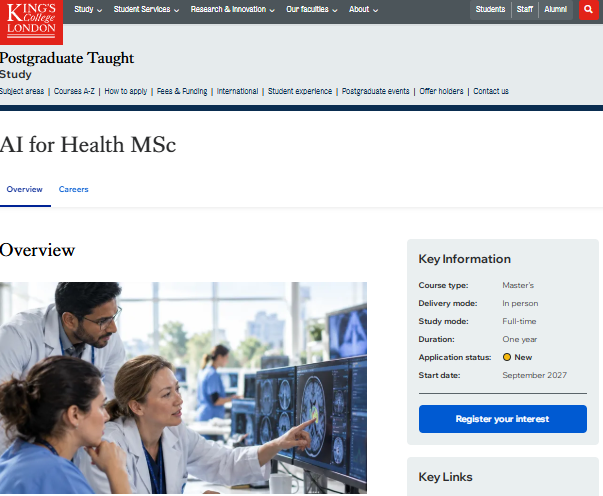The width and height of the screenshot is (603, 496).
Task: Open the King's College London logo homepage
Action: click(x=31, y=22)
